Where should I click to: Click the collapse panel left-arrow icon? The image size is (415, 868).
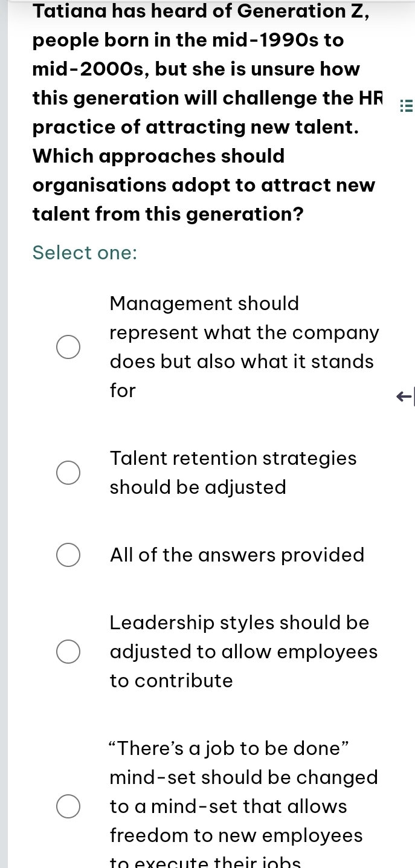click(x=405, y=397)
